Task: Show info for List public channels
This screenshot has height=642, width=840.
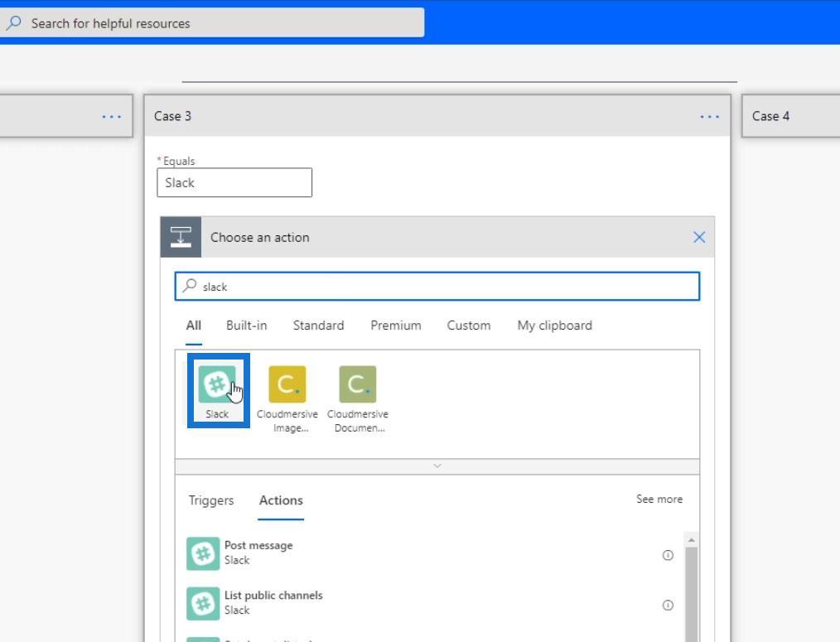Action: 668,605
